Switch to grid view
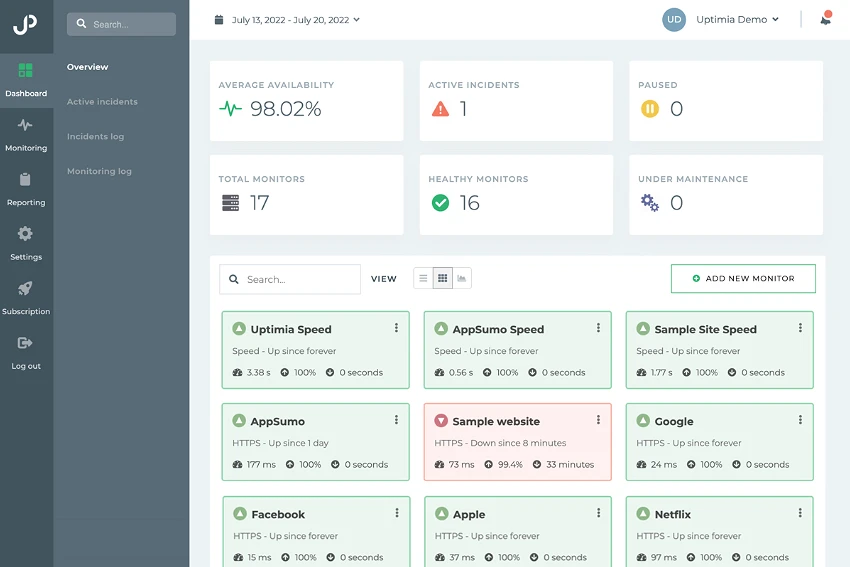Image resolution: width=850 pixels, height=567 pixels. (x=443, y=278)
